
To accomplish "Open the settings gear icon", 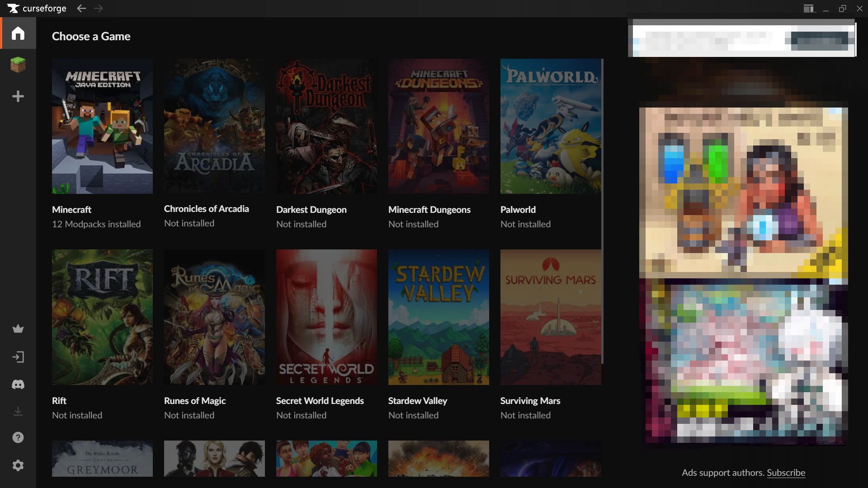I will [18, 465].
